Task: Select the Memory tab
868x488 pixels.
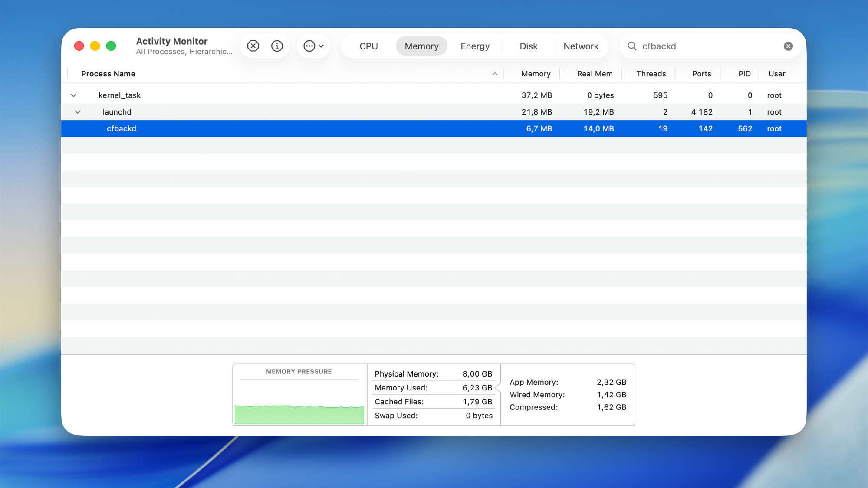Action: pos(421,46)
